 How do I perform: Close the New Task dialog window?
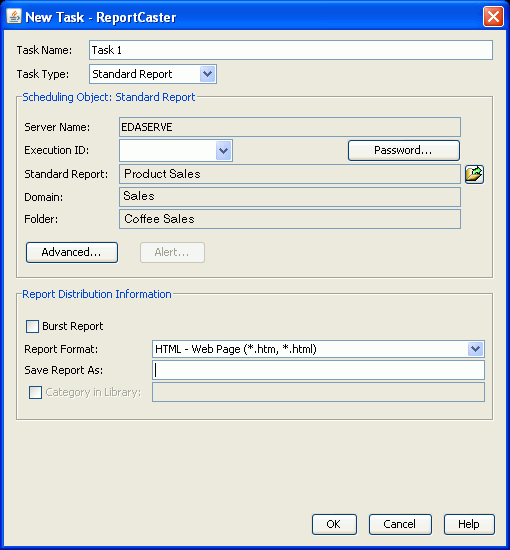pos(493,16)
